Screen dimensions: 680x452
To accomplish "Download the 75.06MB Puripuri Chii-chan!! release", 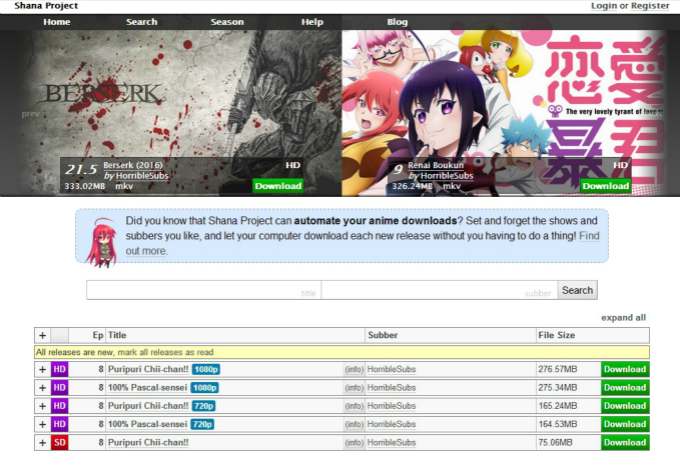I will click(625, 442).
